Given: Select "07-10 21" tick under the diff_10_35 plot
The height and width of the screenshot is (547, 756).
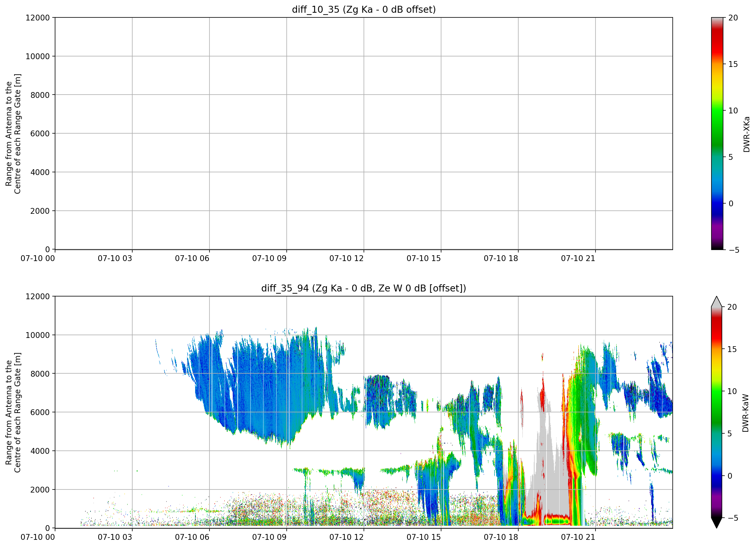Looking at the screenshot, I should [x=578, y=259].
